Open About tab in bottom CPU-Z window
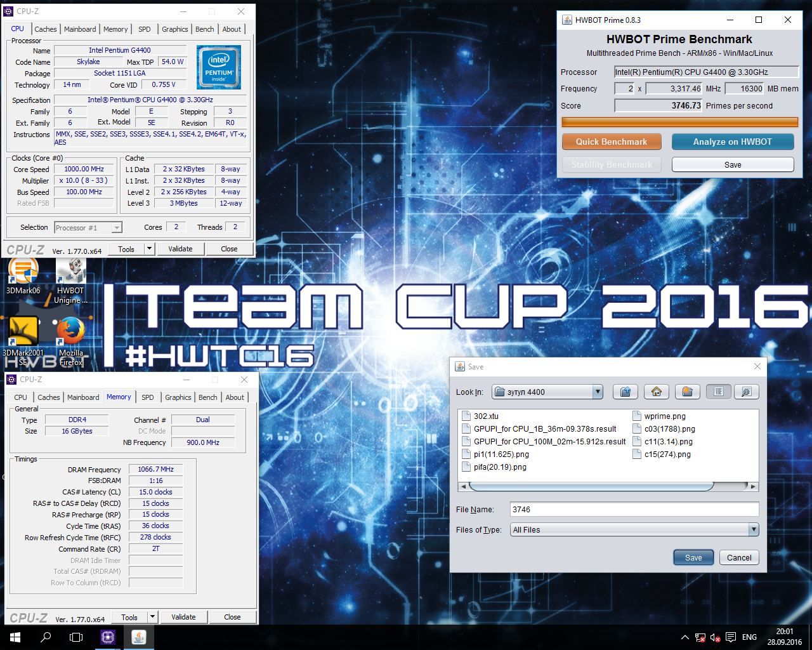This screenshot has width=812, height=650. (x=235, y=397)
